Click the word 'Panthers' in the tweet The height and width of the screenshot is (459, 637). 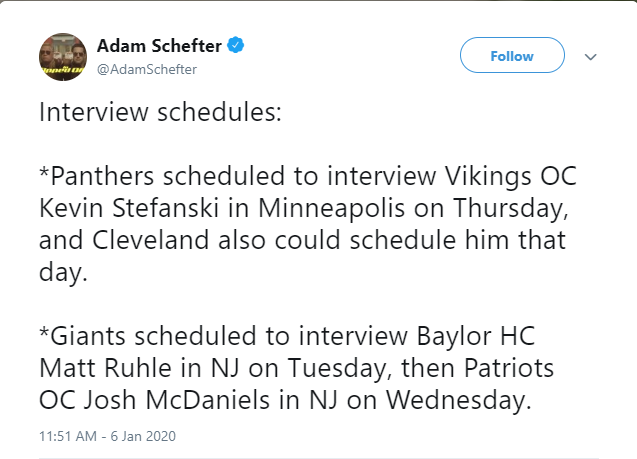[102, 176]
